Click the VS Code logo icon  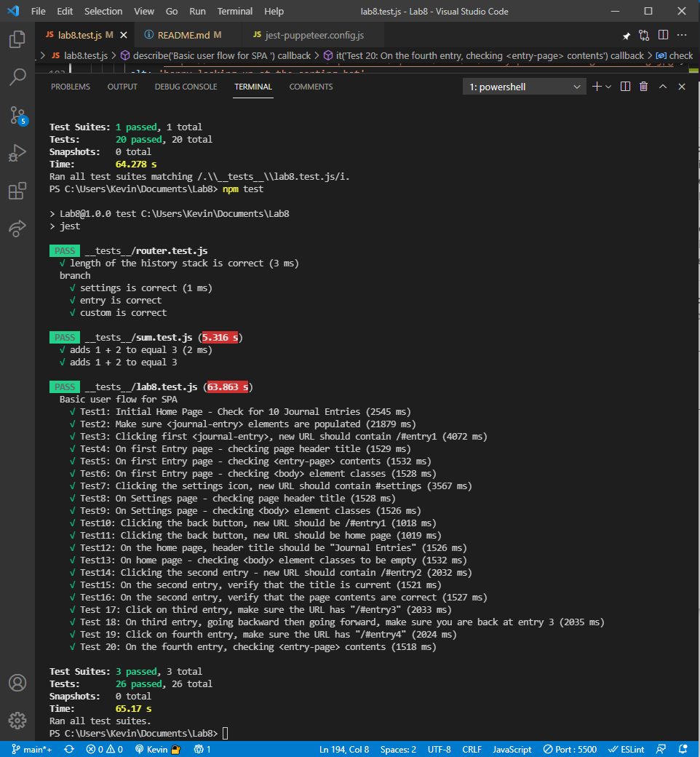click(13, 11)
